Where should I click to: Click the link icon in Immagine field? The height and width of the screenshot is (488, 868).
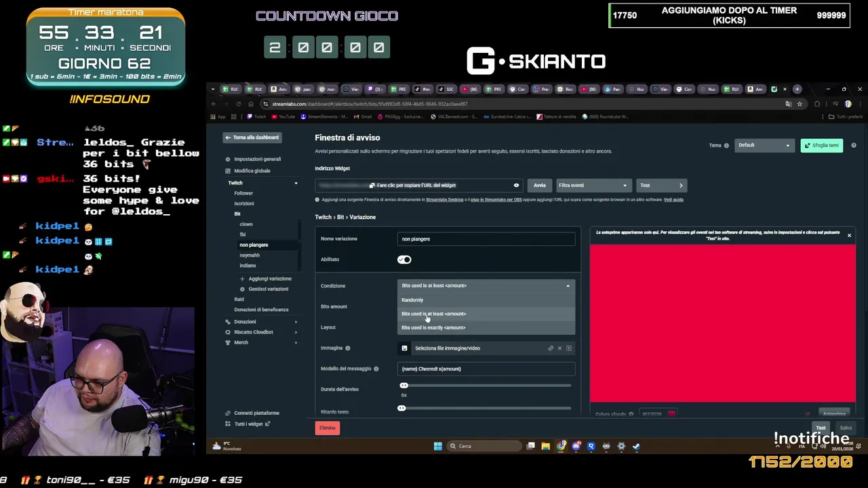551,348
